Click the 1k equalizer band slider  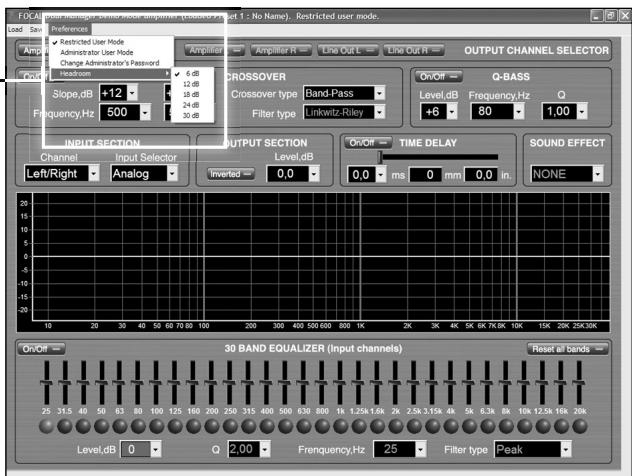click(x=340, y=382)
